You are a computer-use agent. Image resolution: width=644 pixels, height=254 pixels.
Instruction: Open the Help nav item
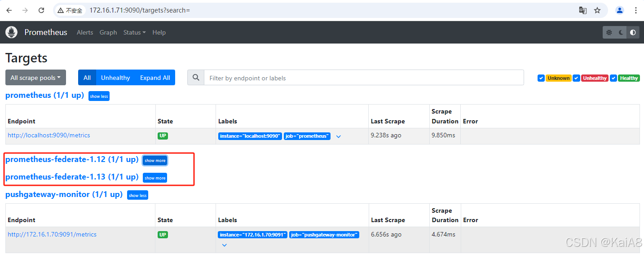(x=159, y=32)
